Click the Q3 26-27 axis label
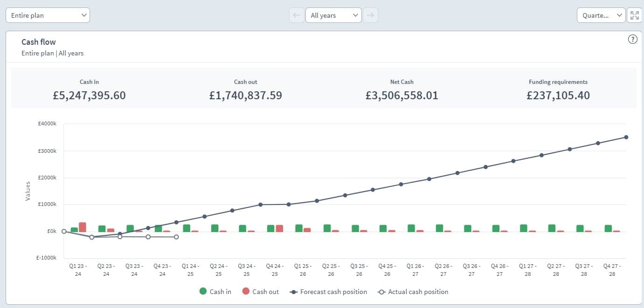 471,270
